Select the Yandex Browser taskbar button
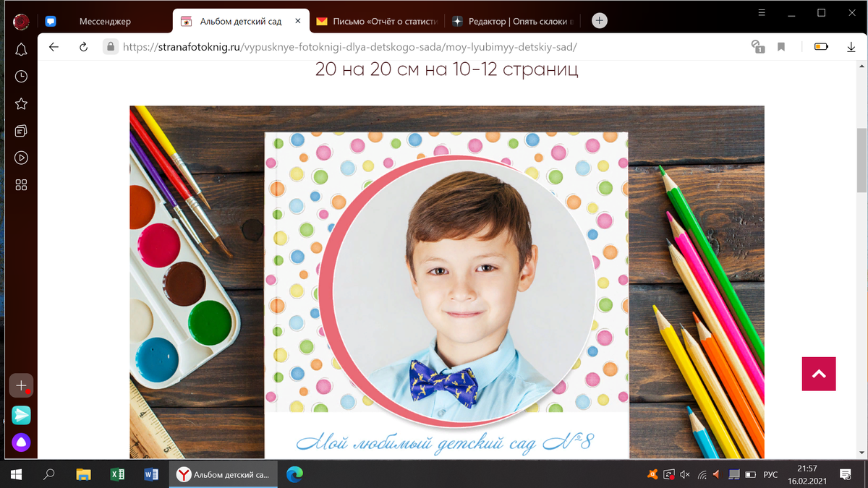The height and width of the screenshot is (488, 868). click(224, 474)
